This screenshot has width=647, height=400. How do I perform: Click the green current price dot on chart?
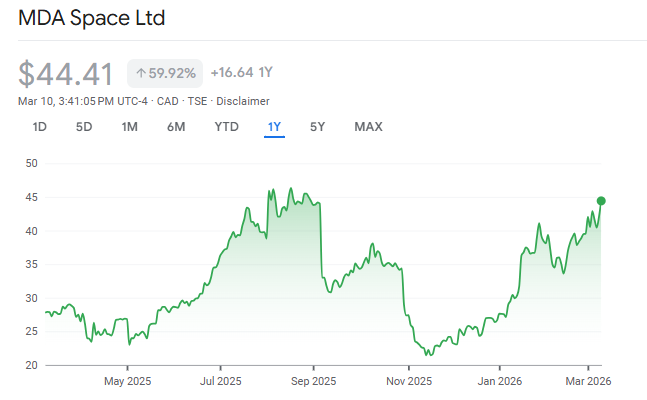(x=601, y=201)
